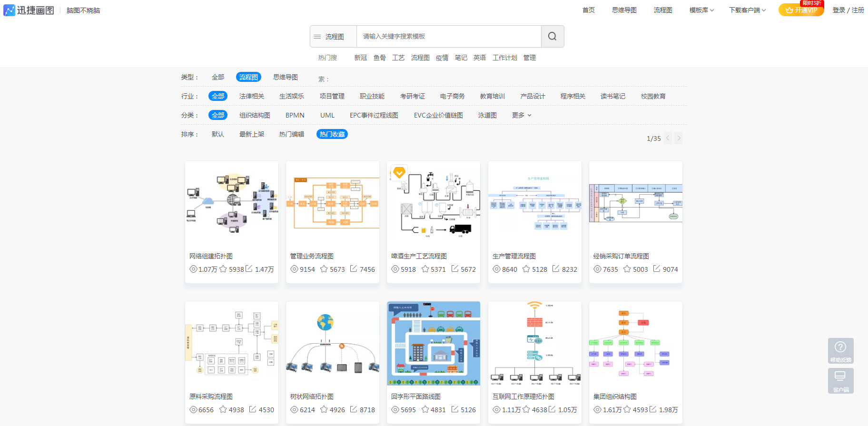Click the search magnifier icon button
This screenshot has width=868, height=426.
pyautogui.click(x=552, y=37)
